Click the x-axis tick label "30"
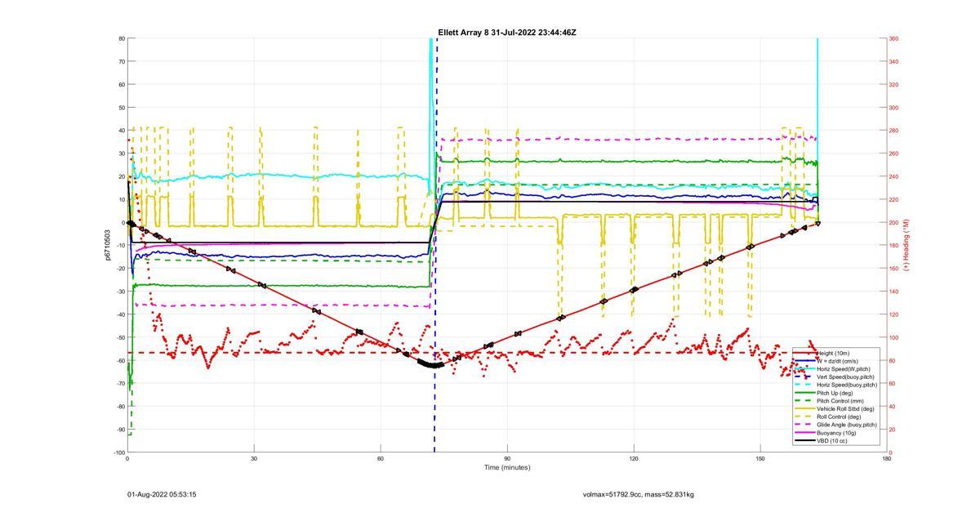The image size is (980, 508). (254, 458)
